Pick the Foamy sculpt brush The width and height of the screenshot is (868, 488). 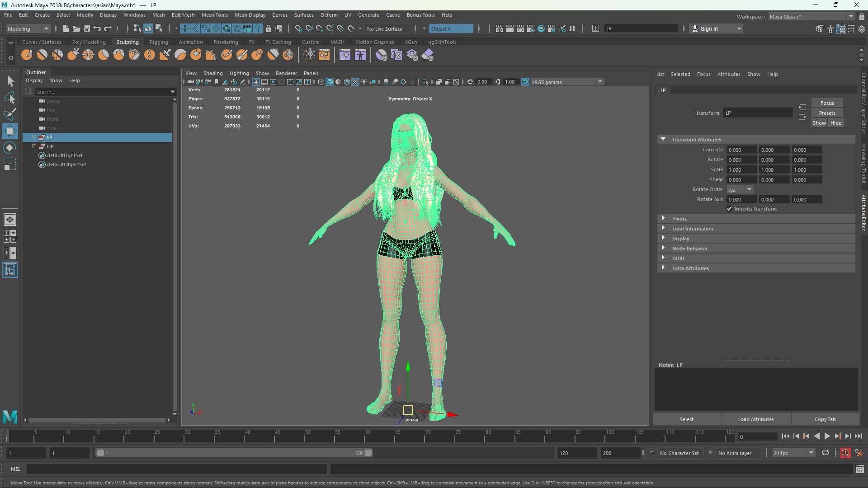coord(119,55)
